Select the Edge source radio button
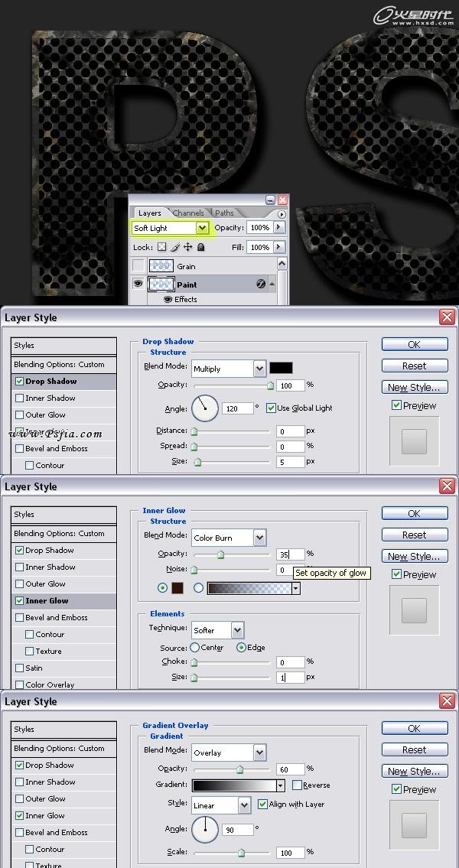Screen dimensions: 459x868 pyautogui.click(x=241, y=647)
